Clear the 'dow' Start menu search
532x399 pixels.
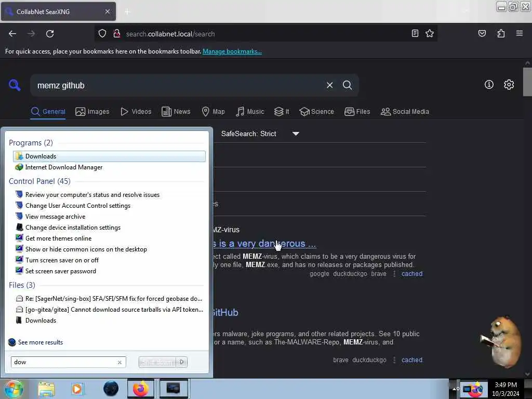click(x=119, y=362)
